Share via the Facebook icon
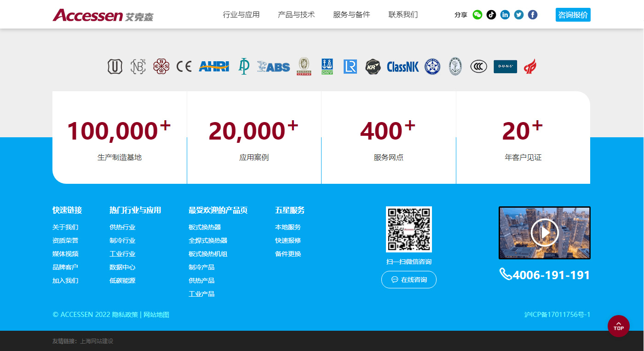This screenshot has width=644, height=351. [533, 15]
